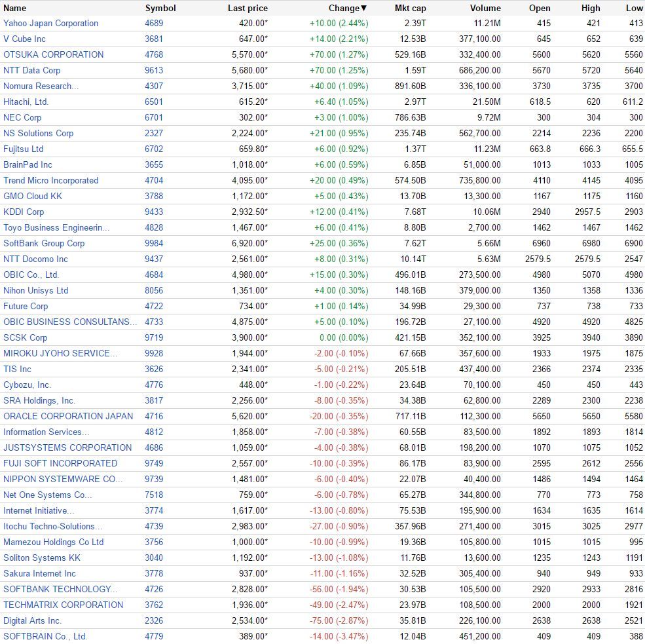Open NS Solutions Corp link
This screenshot has width=645, height=644.
(38, 134)
